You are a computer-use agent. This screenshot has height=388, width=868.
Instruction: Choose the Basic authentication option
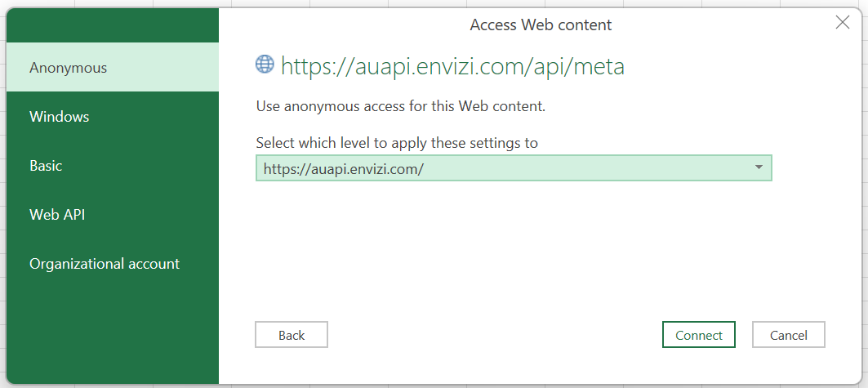point(113,165)
